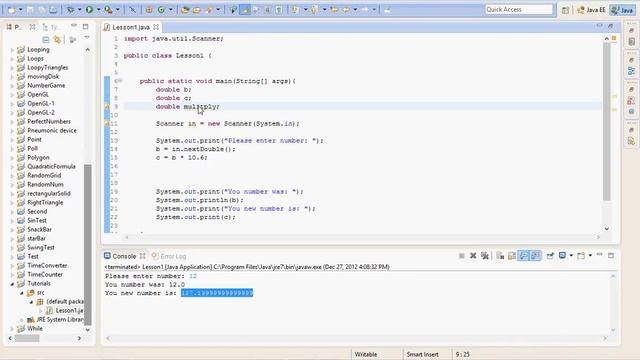This screenshot has width=640, height=360.
Task: Expand the While project tree node
Action: click(12, 329)
